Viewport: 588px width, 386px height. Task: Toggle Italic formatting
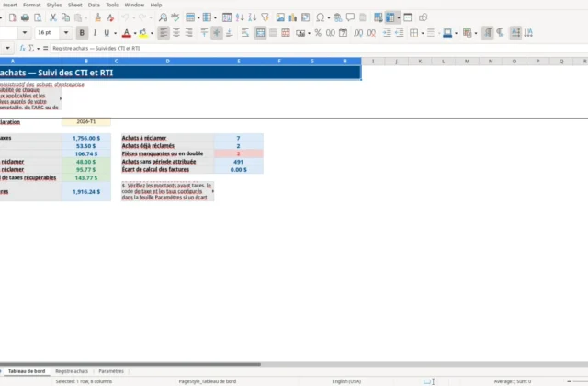coord(95,33)
